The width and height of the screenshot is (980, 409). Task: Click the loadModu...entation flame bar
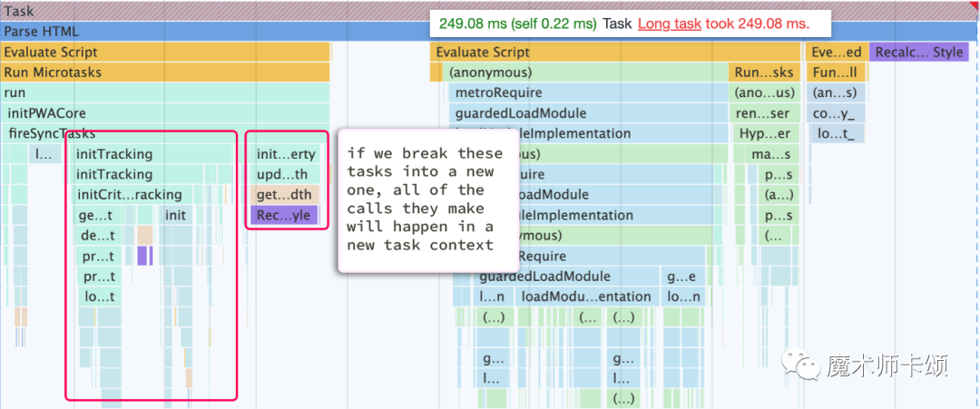[x=585, y=297]
